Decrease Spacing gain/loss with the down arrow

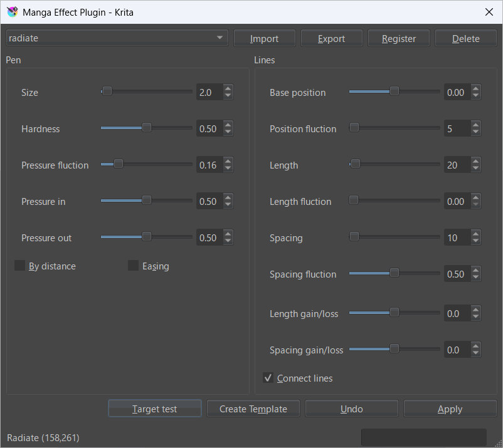(476, 353)
